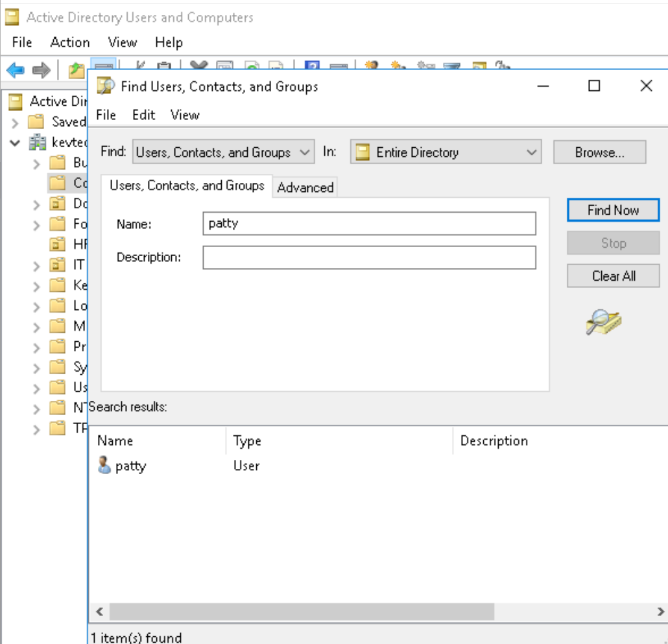Expand the 'NT' tree node
The height and width of the screenshot is (644, 668).
(36, 409)
